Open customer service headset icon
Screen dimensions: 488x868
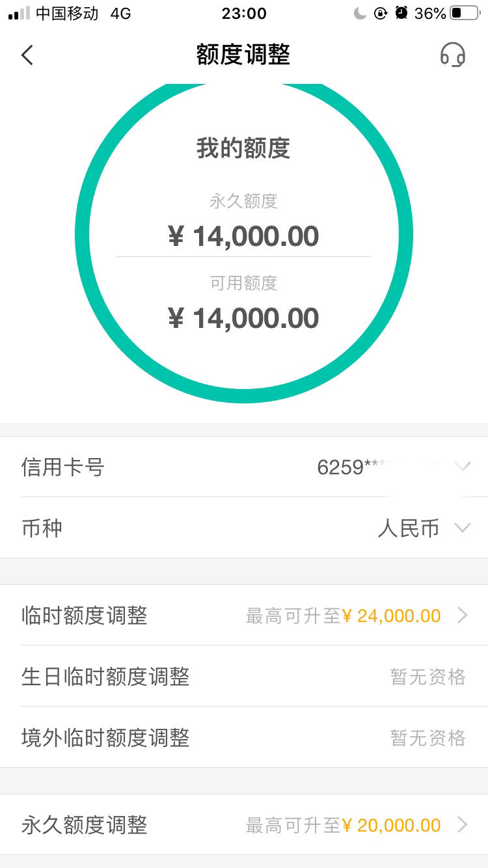coord(452,55)
